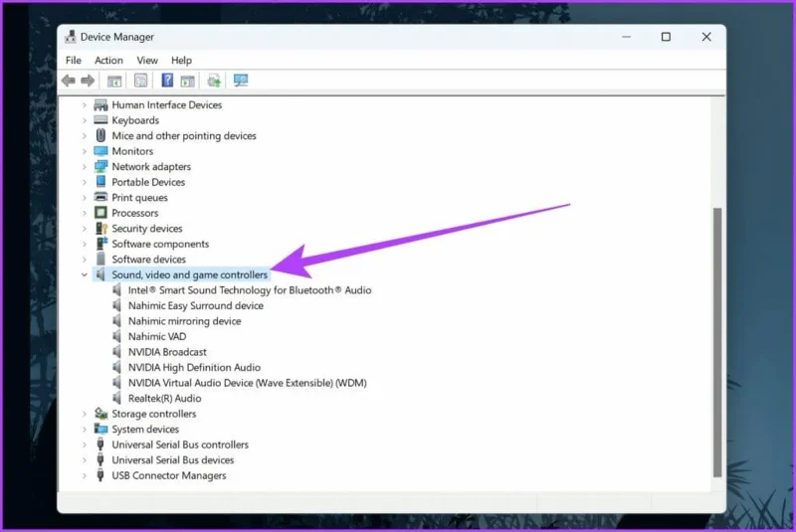Viewport: 796px width, 532px height.
Task: Expand the System devices chevron
Action: pos(85,429)
